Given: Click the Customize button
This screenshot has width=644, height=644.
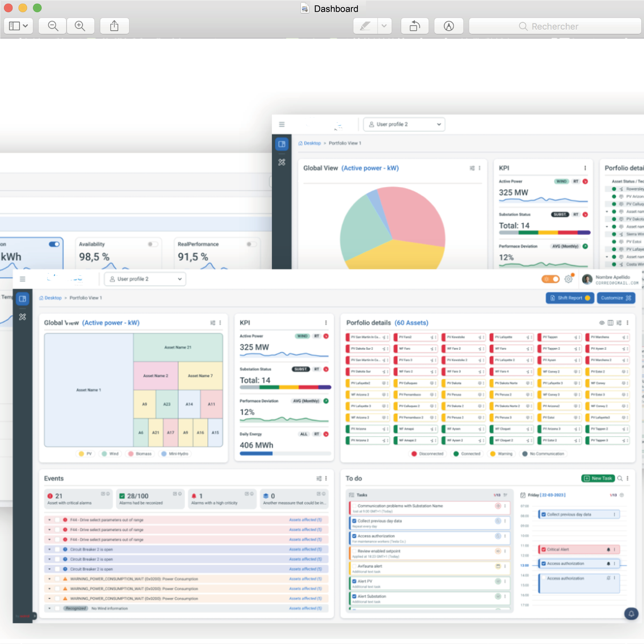Looking at the screenshot, I should pyautogui.click(x=616, y=298).
